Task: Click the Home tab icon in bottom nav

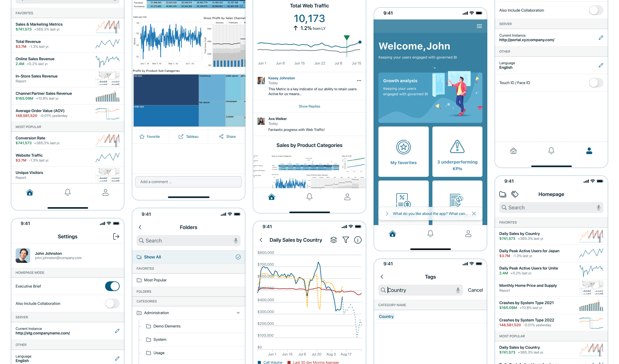Action: coord(29,192)
